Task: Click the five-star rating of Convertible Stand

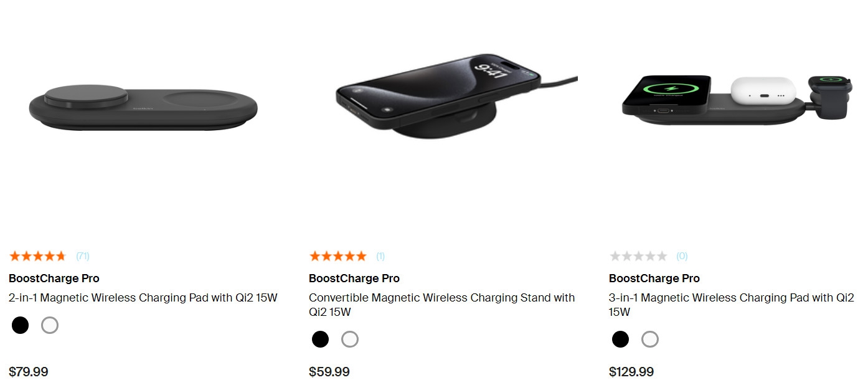Action: point(338,256)
